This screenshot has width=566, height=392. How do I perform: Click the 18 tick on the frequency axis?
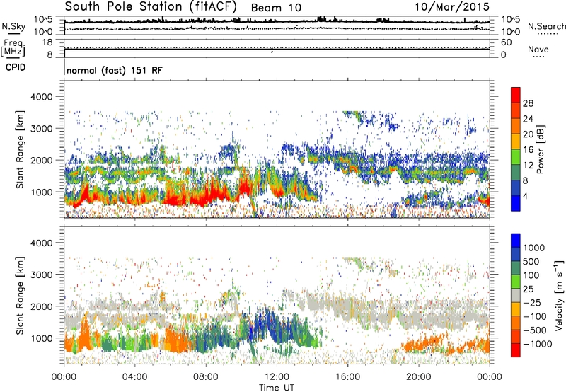click(47, 42)
